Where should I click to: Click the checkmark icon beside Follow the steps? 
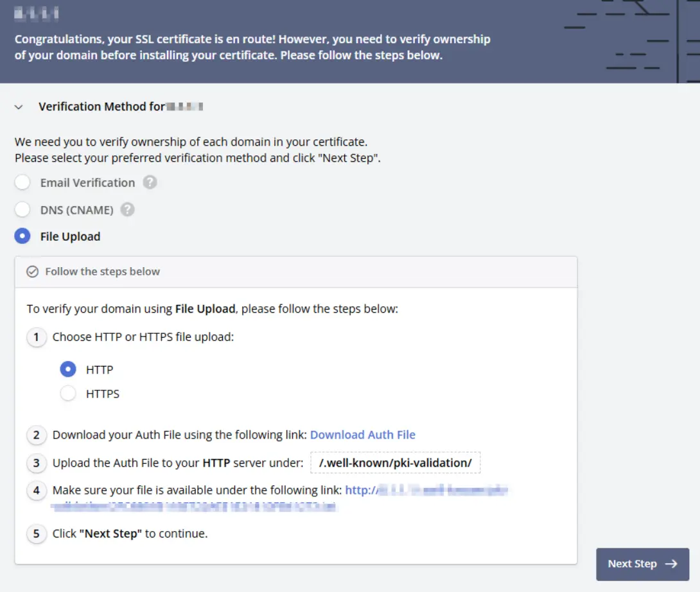coord(32,272)
